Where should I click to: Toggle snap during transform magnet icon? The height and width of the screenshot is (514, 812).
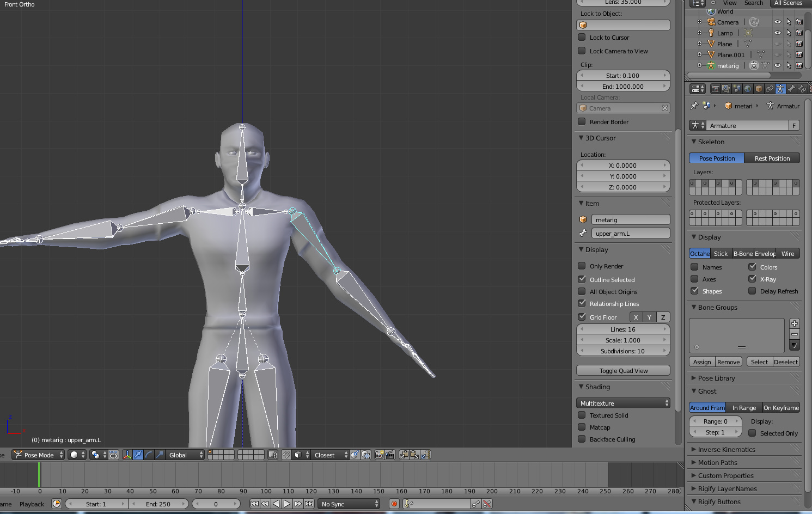click(x=286, y=455)
